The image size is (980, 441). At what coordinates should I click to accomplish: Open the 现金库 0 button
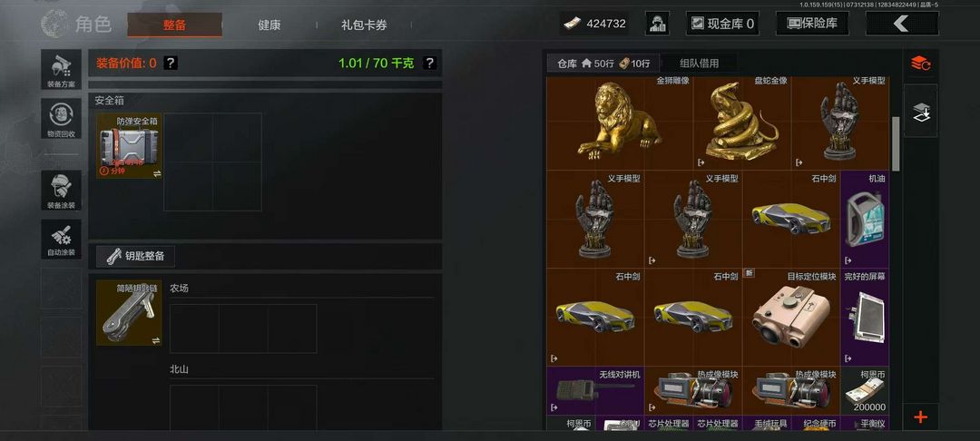click(x=723, y=24)
